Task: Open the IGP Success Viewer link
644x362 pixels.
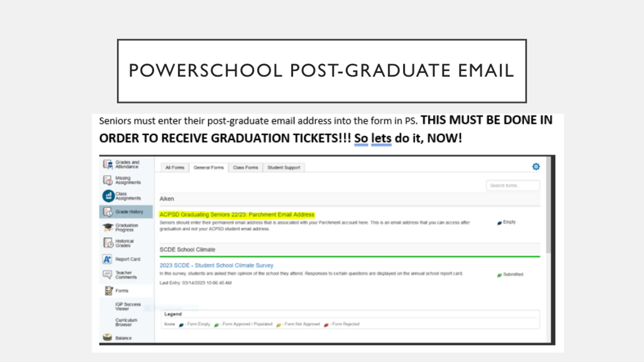Action: (x=128, y=306)
